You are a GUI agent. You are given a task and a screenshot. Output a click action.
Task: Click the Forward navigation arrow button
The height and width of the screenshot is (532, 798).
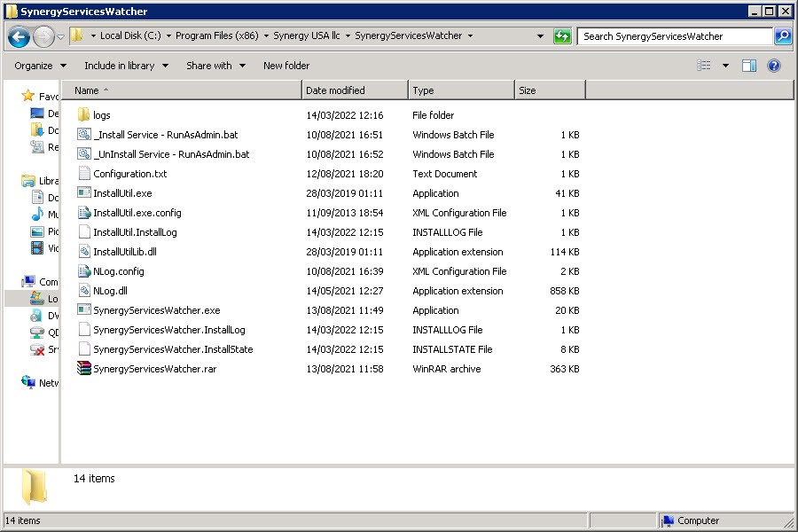click(x=43, y=36)
